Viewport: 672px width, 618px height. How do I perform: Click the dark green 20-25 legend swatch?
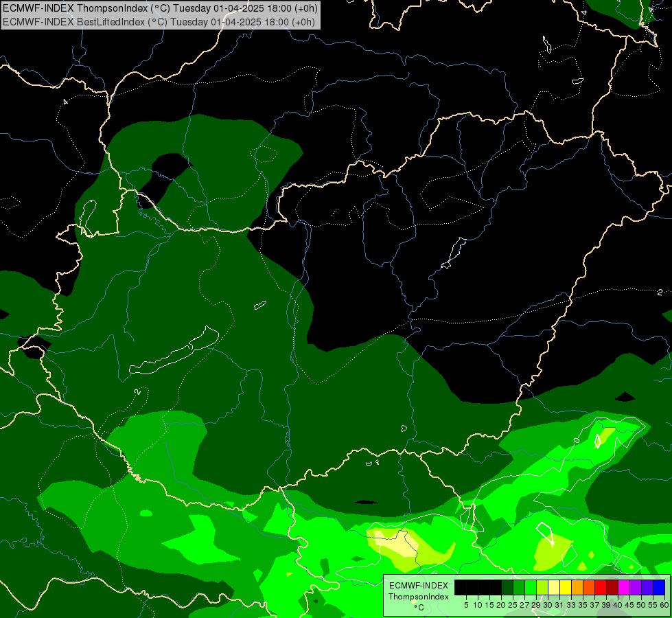tap(507, 588)
